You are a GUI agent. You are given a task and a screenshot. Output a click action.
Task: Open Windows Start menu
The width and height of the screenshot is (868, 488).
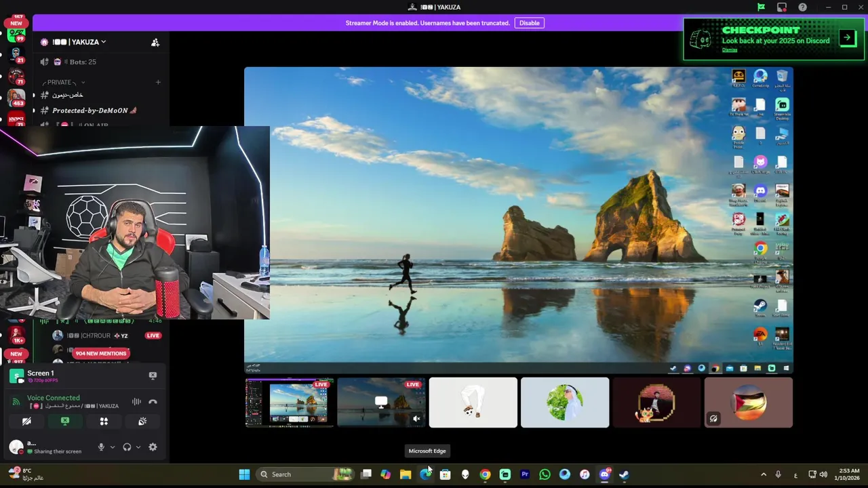coord(244,474)
